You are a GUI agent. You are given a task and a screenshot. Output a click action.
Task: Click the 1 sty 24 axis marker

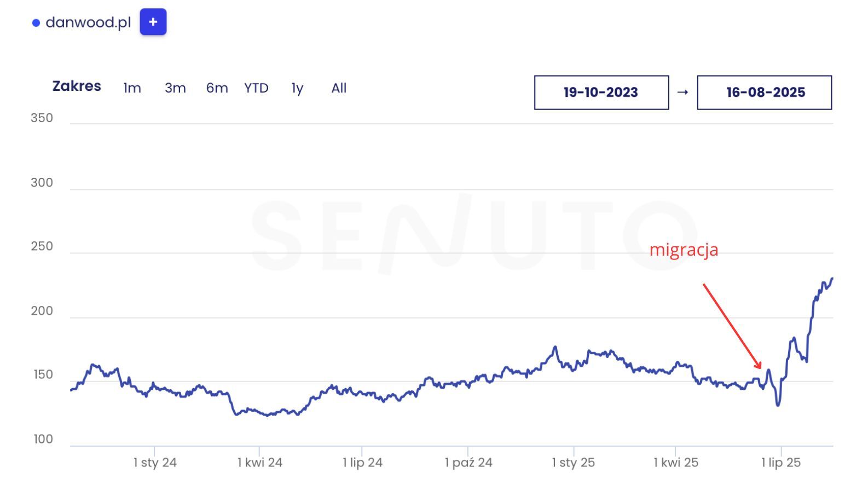coord(155,463)
